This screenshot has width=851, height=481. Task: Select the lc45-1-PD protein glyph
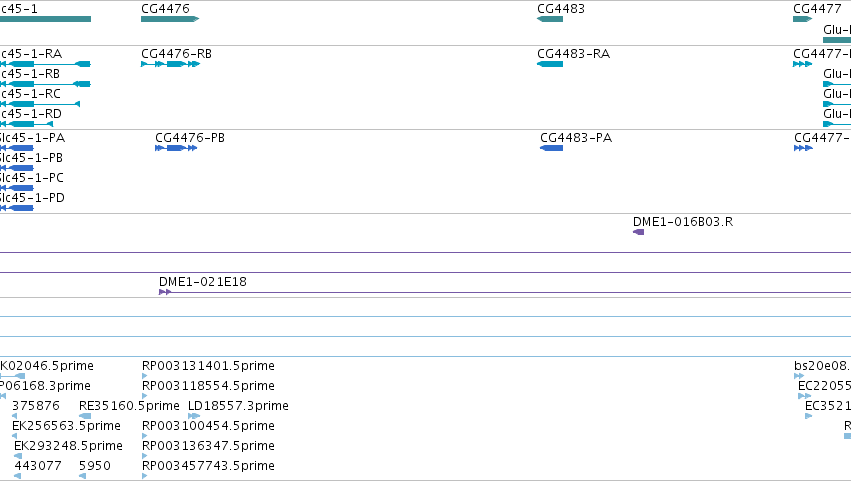point(17,208)
